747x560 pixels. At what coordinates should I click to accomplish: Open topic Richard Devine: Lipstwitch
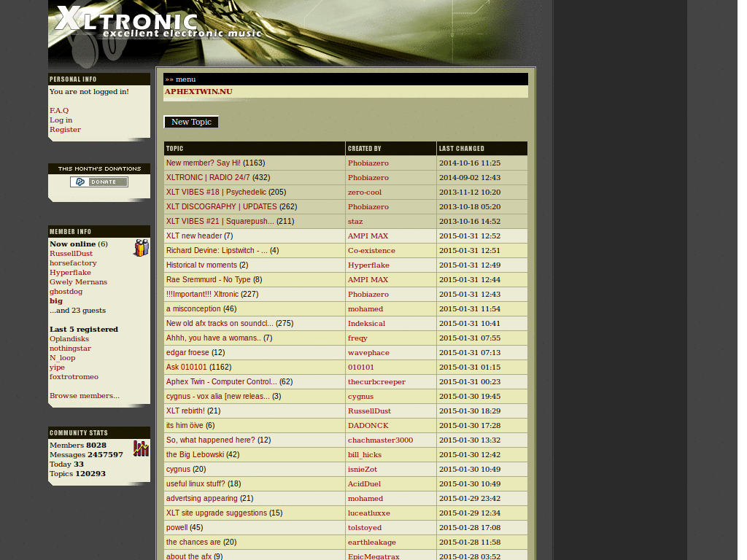coord(217,251)
